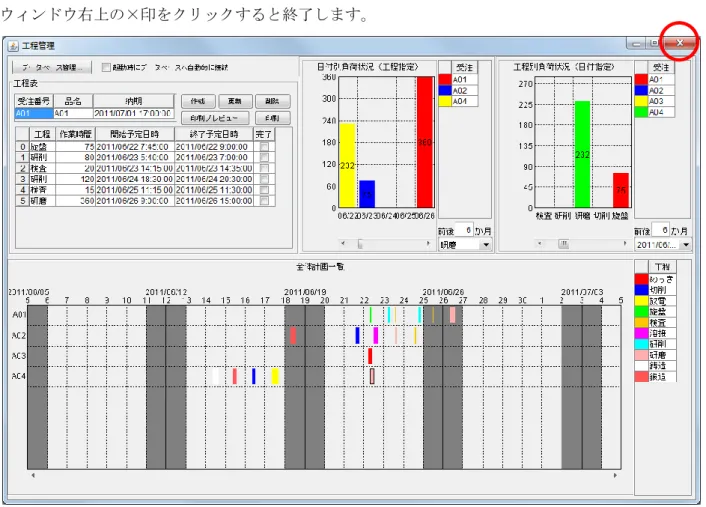This screenshot has height=507, width=706.
Task: Click red めっき swatch in 工程 legend
Action: tap(642, 279)
